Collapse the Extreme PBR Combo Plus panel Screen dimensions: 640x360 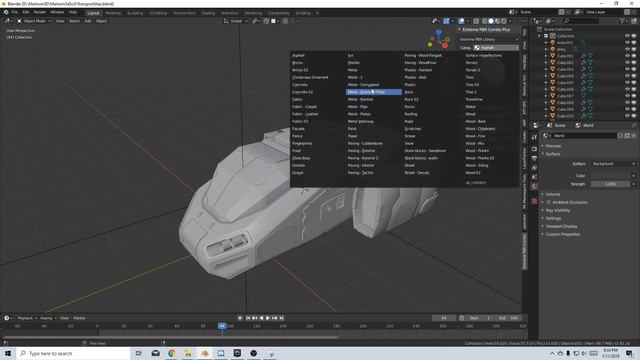[x=459, y=30]
